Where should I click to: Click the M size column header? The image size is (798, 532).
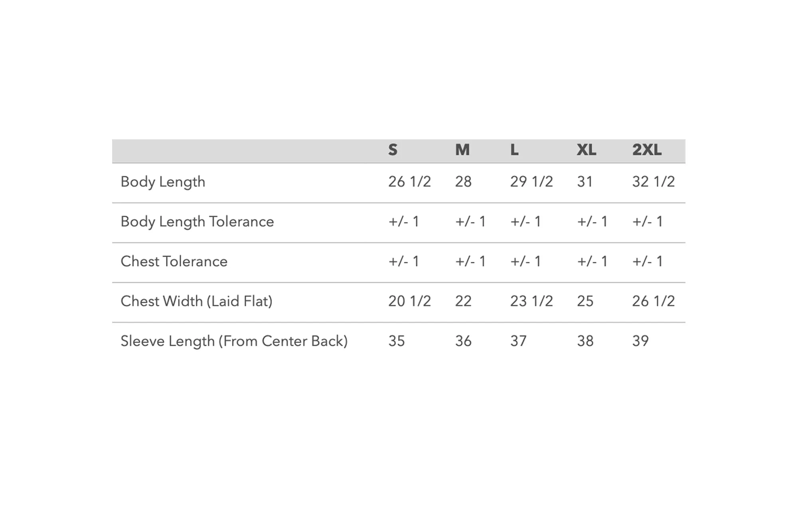click(462, 150)
